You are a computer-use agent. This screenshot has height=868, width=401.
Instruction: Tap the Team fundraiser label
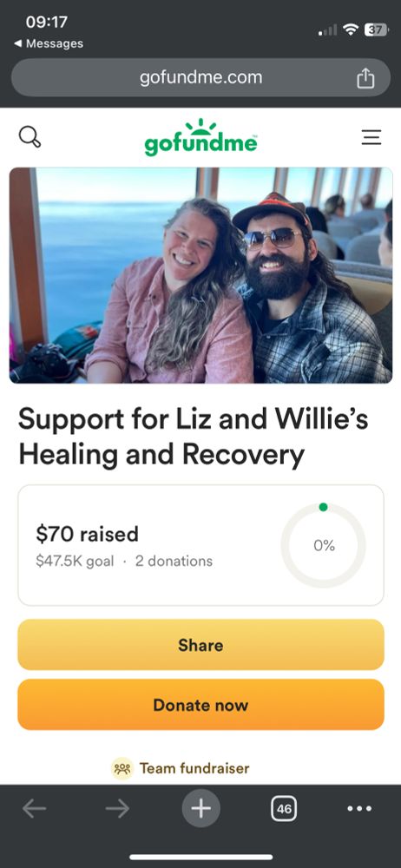[x=194, y=768]
